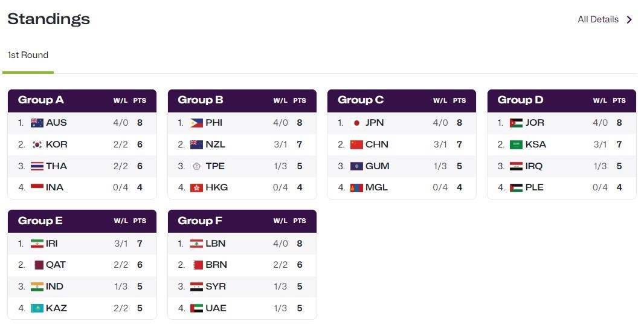Click the Lebanon flag icon

pyautogui.click(x=196, y=244)
